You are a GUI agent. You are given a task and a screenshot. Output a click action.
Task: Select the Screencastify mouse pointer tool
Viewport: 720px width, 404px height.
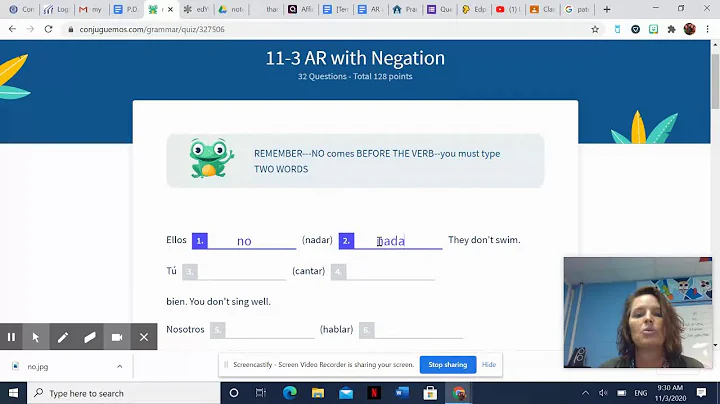[36, 337]
